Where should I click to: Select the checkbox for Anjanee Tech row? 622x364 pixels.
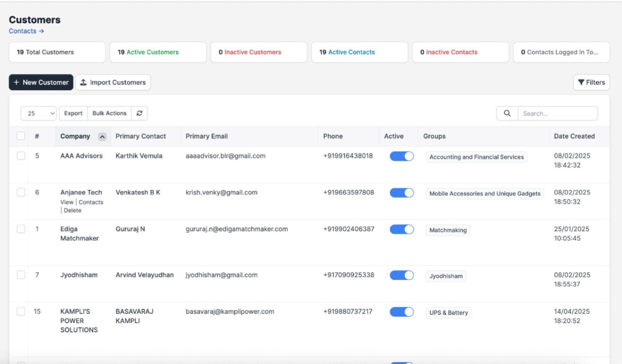coord(21,192)
